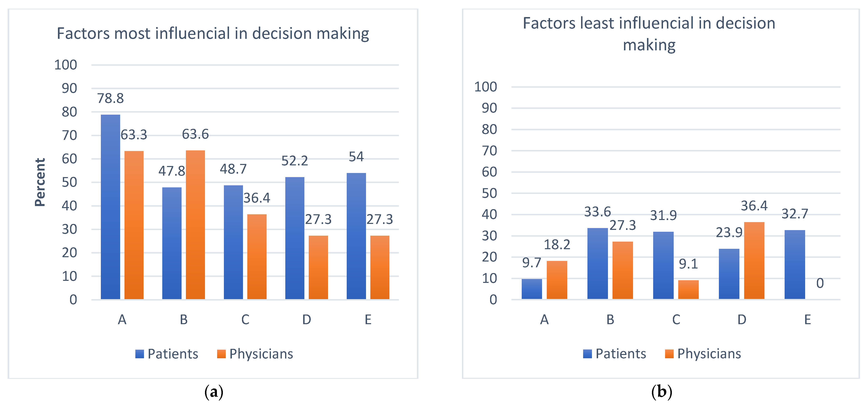The width and height of the screenshot is (868, 408).
Task: Click the orange Physicians legend swatch in chart (b)
Action: [x=669, y=354]
